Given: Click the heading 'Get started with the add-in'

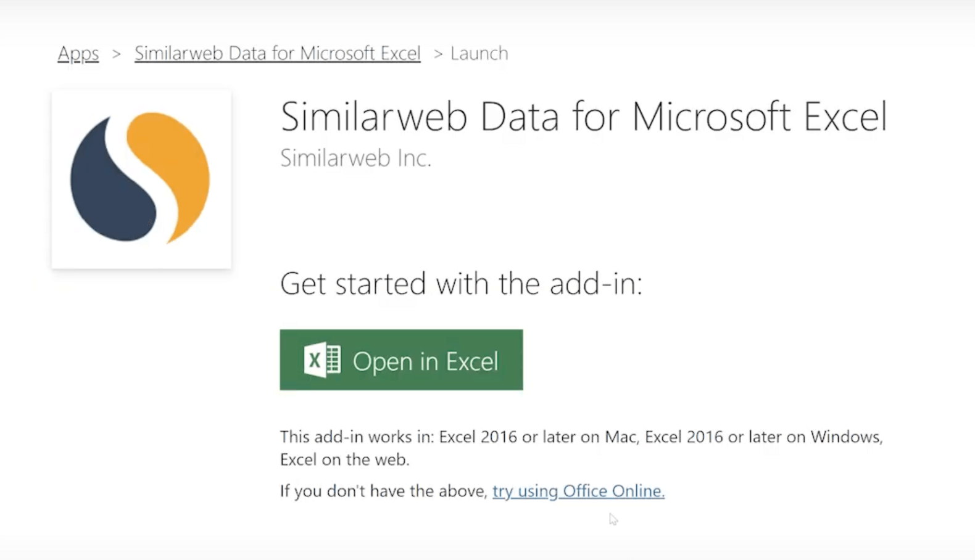Looking at the screenshot, I should pyautogui.click(x=462, y=284).
